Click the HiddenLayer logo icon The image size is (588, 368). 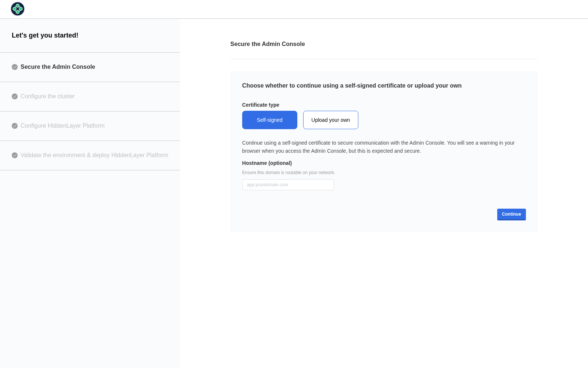click(x=18, y=9)
